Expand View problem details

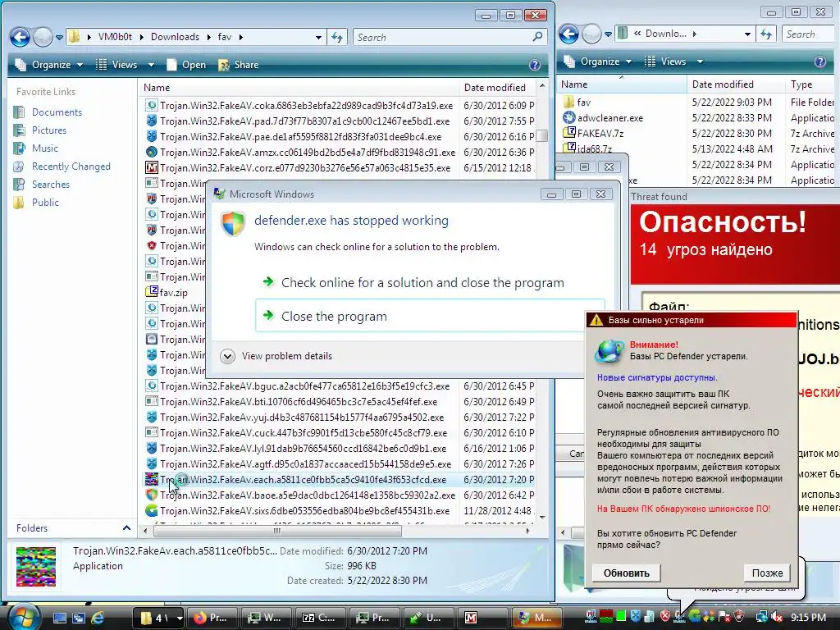click(276, 356)
